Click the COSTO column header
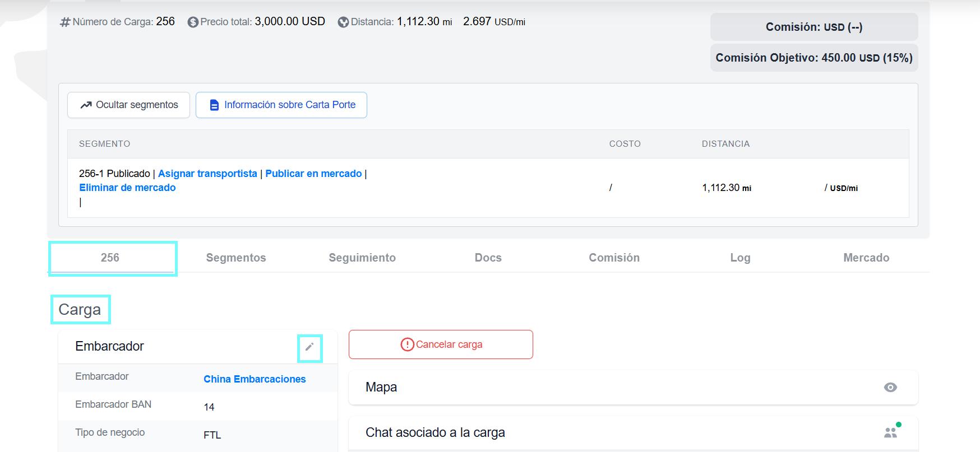The image size is (980, 452). coord(625,144)
